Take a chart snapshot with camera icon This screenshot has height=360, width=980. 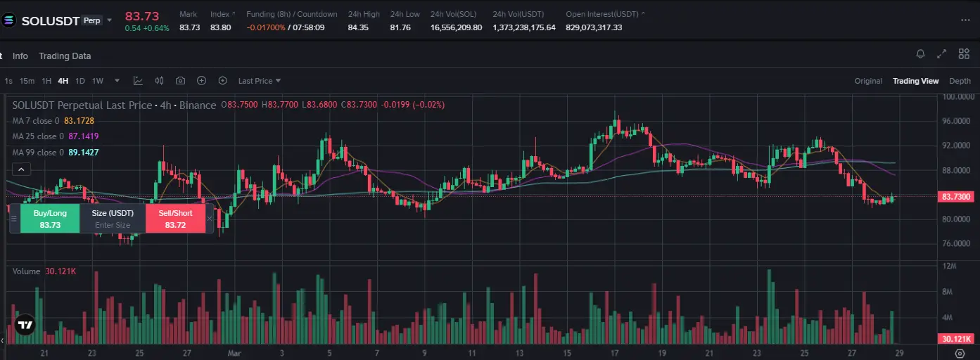click(x=180, y=81)
